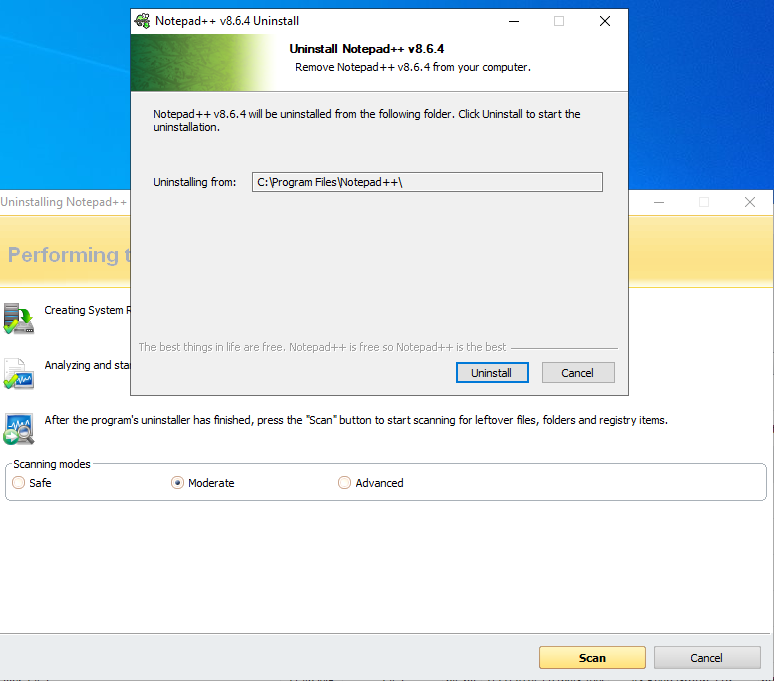Click the Notepad++ uninstaller title bar icon
Image resolution: width=774 pixels, height=681 pixels.
tap(142, 21)
